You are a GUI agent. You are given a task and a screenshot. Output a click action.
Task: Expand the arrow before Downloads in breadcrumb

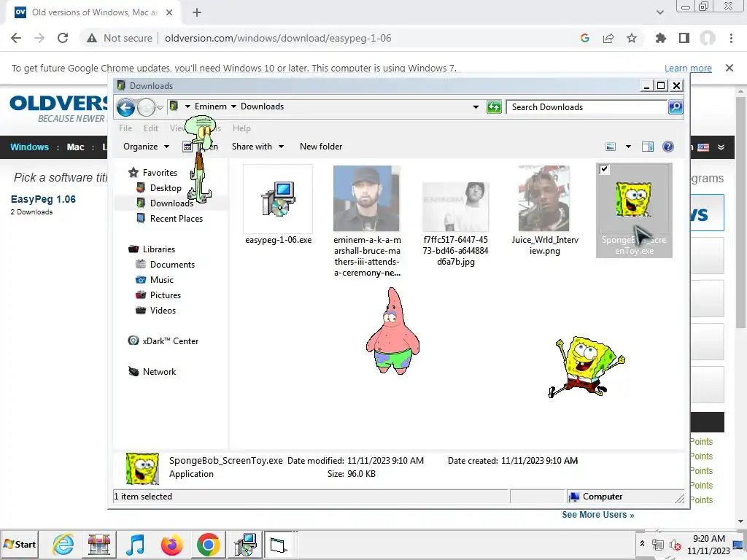[234, 106]
